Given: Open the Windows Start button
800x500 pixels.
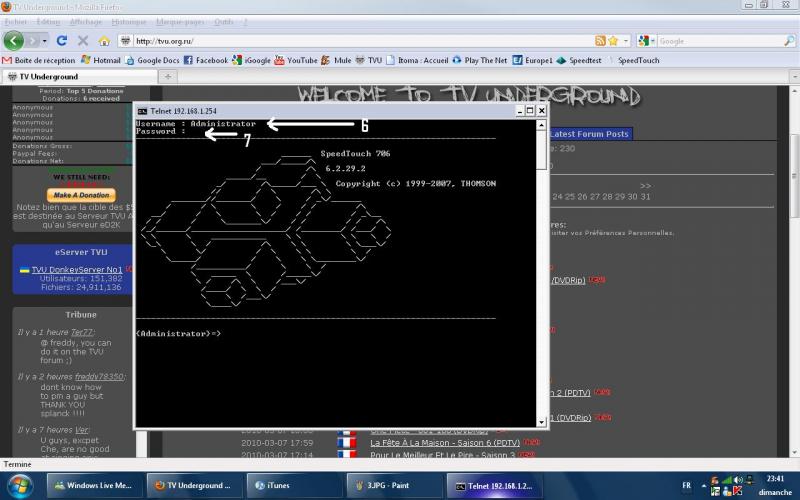Looking at the screenshot, I should coord(18,485).
